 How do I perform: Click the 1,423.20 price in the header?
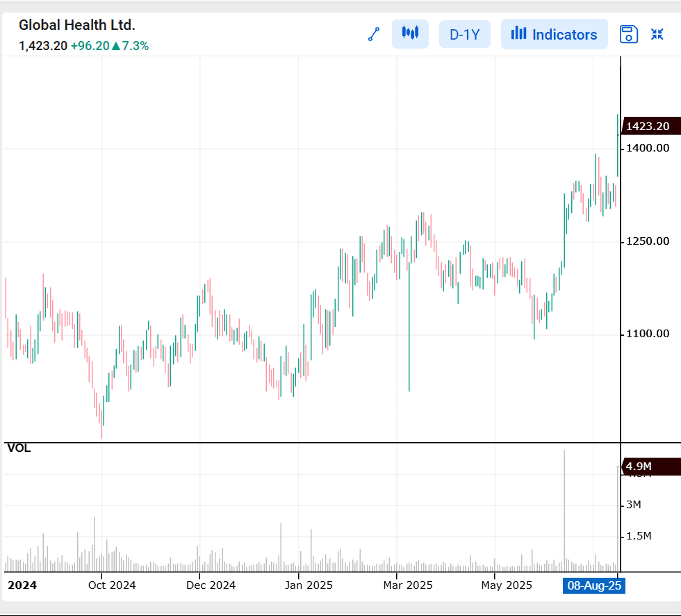pos(43,46)
